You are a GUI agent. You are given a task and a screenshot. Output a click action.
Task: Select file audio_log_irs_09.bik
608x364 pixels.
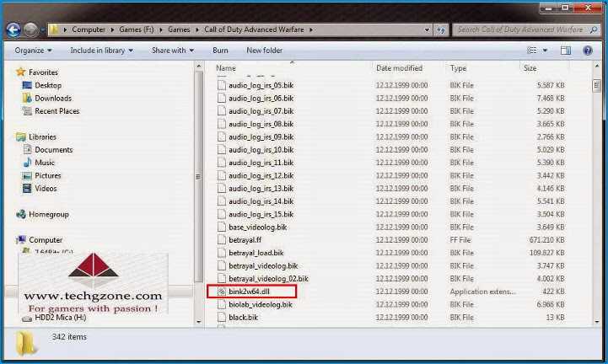click(261, 136)
